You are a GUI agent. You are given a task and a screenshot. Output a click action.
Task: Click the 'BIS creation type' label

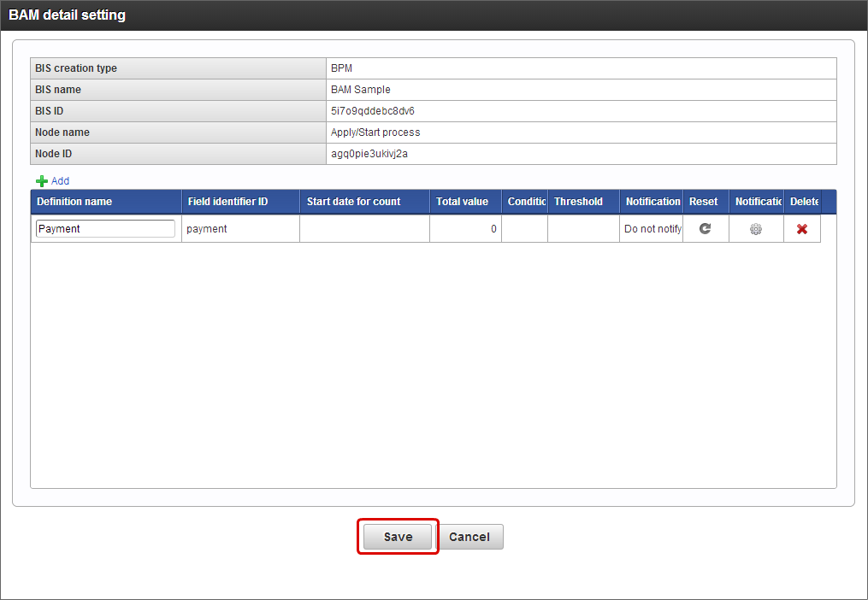tap(76, 68)
